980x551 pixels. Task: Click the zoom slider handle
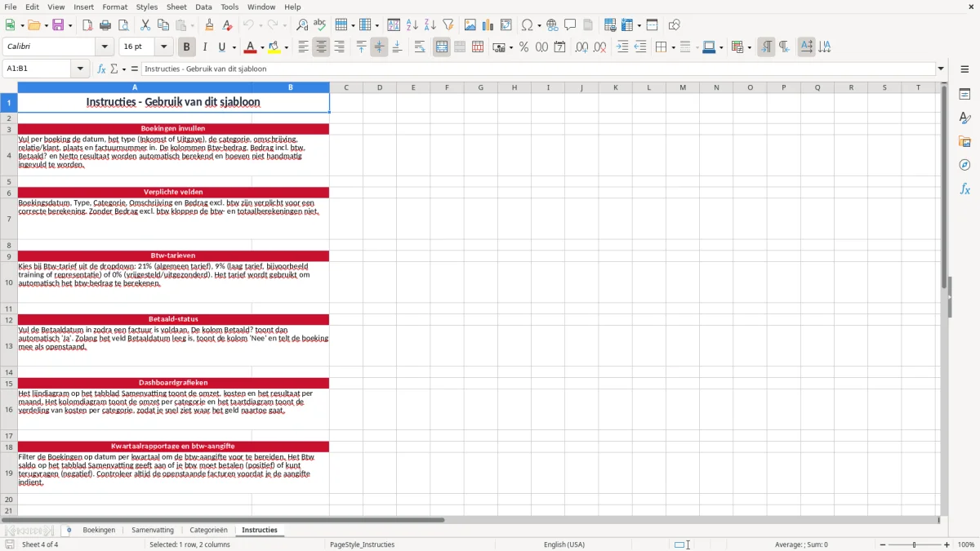point(915,544)
